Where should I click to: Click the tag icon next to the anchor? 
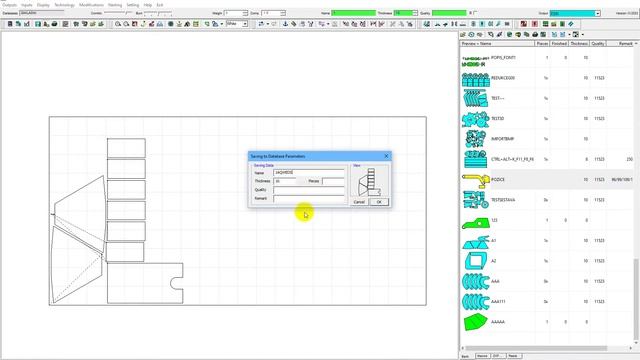(x=293, y=24)
